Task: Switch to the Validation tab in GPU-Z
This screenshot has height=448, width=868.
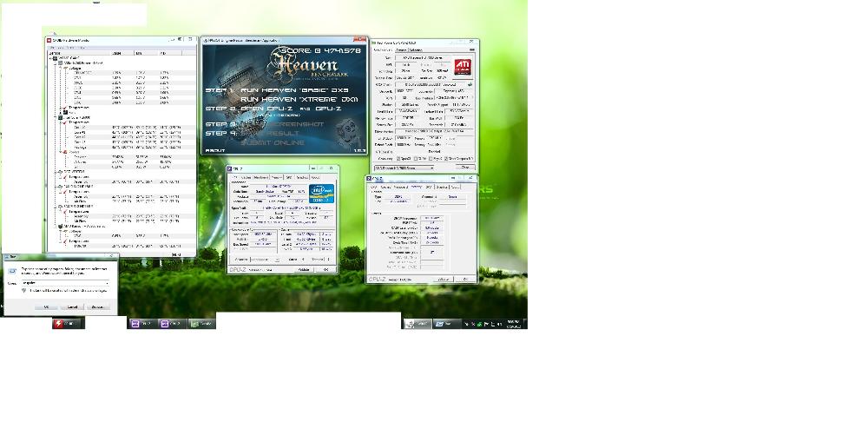Action: pos(416,49)
